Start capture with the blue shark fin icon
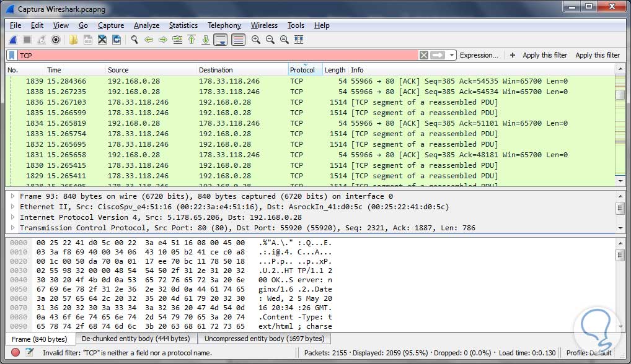The image size is (631, 364). (x=13, y=40)
